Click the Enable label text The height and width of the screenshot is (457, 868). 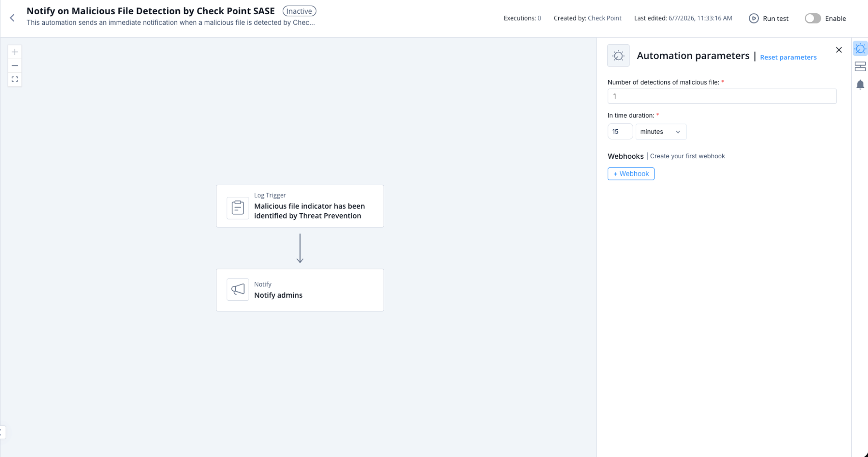[835, 19]
